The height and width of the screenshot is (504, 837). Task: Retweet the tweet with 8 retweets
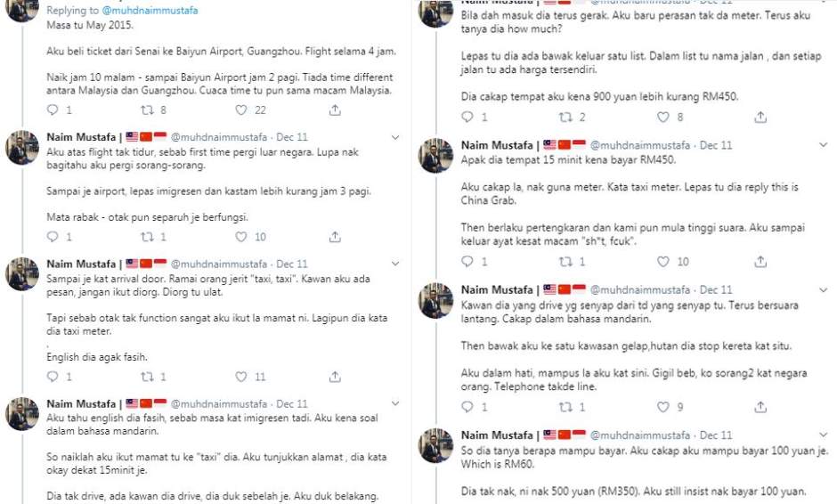[148, 110]
